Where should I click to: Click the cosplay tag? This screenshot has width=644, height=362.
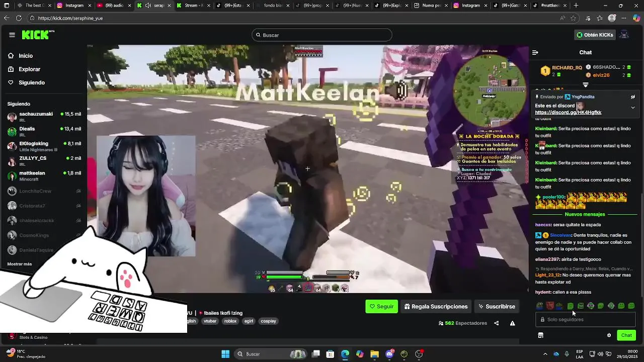point(268,321)
